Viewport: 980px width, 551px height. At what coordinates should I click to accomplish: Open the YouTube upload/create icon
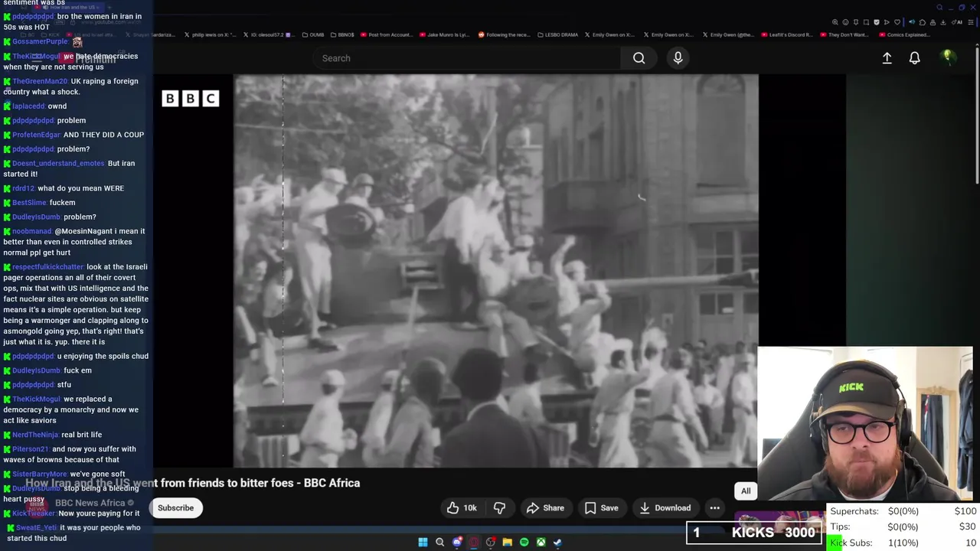pyautogui.click(x=887, y=58)
